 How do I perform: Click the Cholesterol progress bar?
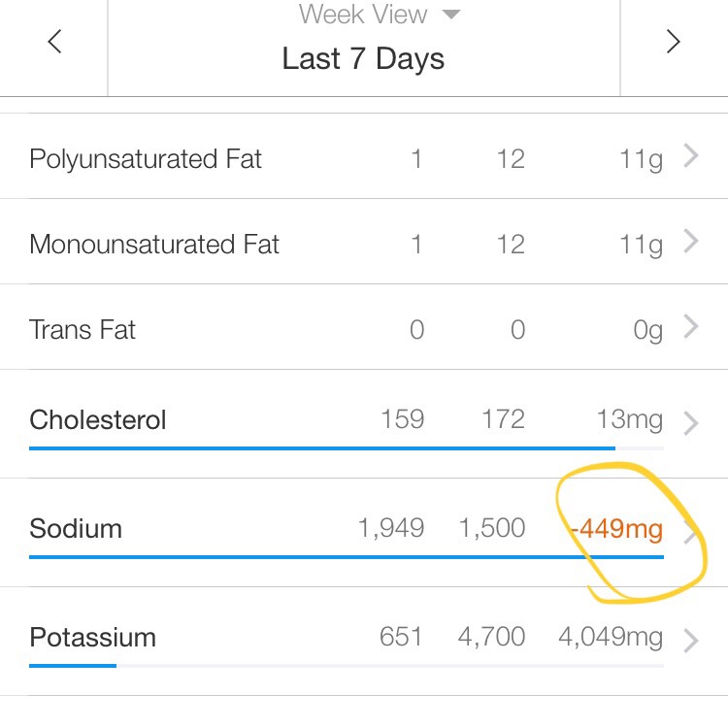(320, 448)
